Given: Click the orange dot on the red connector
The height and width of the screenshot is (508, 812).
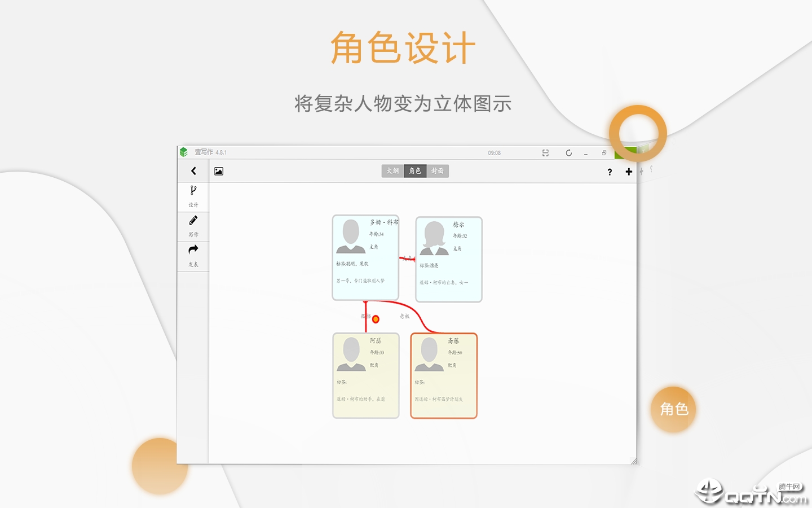Looking at the screenshot, I should click(376, 319).
